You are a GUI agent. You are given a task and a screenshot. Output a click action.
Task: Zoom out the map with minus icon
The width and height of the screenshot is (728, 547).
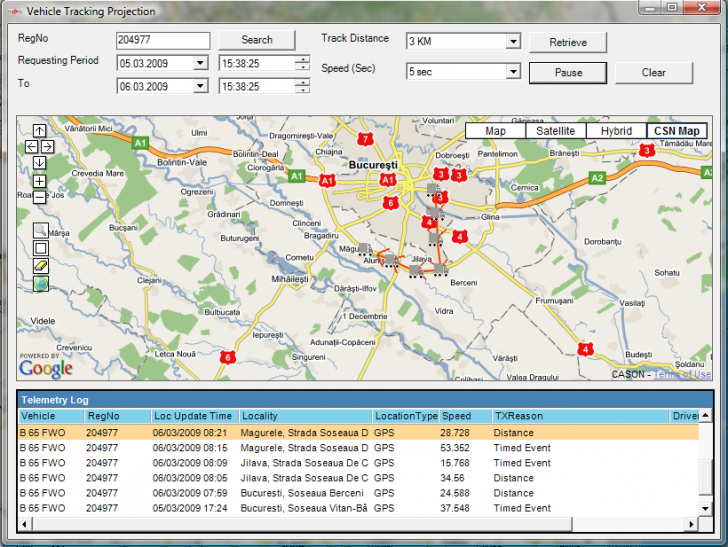[x=39, y=197]
